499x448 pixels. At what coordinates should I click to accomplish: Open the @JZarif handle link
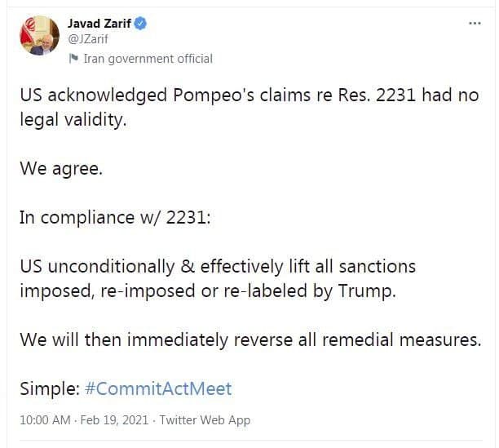86,39
